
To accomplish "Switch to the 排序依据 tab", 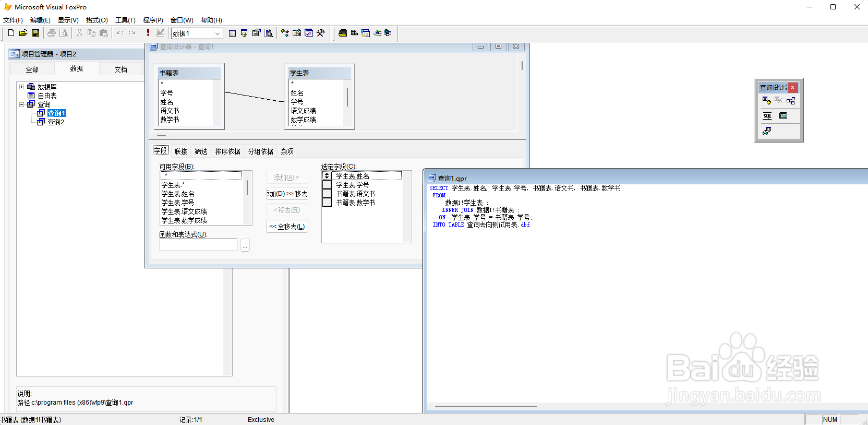I will click(228, 151).
